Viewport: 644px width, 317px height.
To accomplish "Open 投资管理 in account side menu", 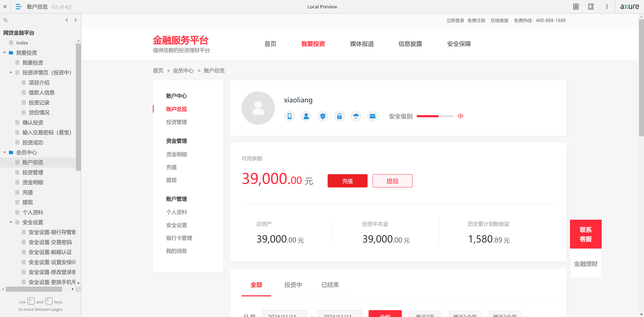I will tap(177, 122).
